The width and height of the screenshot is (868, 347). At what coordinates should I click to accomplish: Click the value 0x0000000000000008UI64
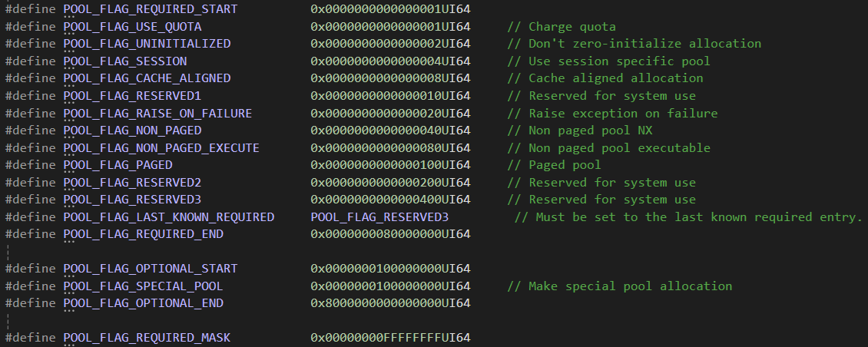(390, 78)
